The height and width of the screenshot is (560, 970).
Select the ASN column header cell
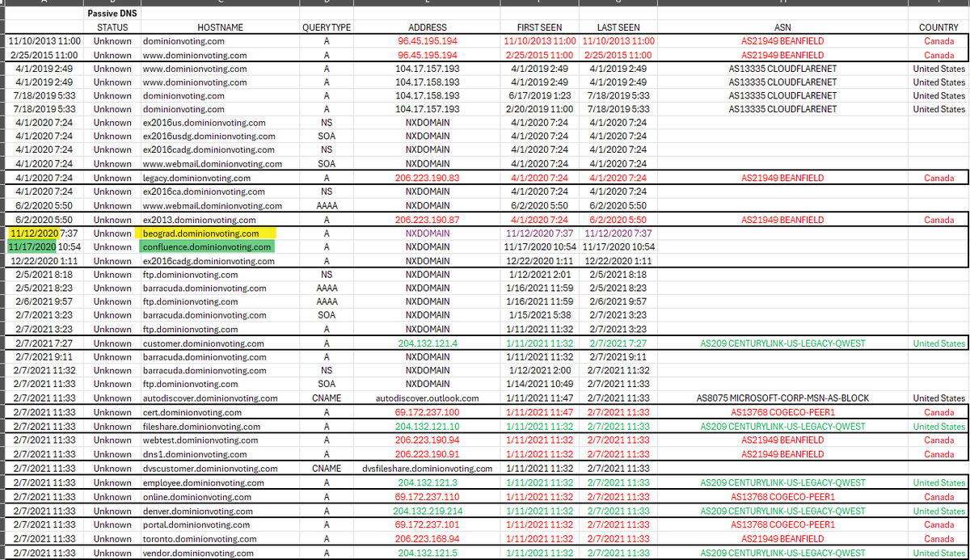[782, 27]
